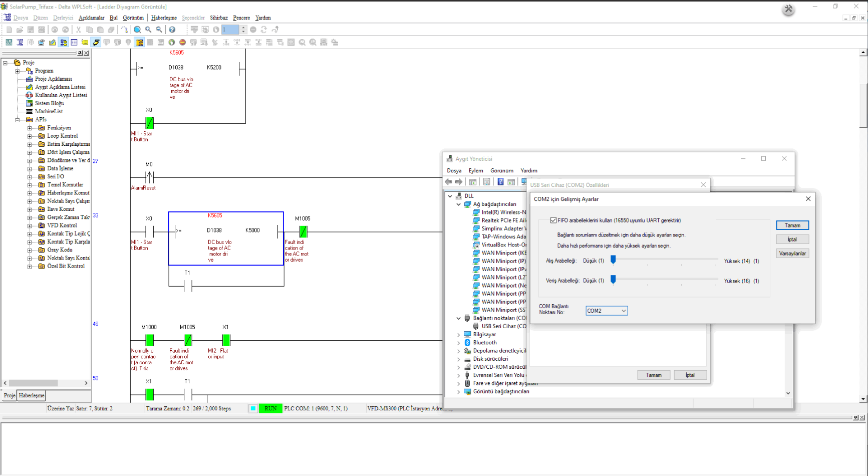This screenshot has width=868, height=476.
Task: Open the COM Bağlantı Noktası No dropdown
Action: click(x=607, y=311)
